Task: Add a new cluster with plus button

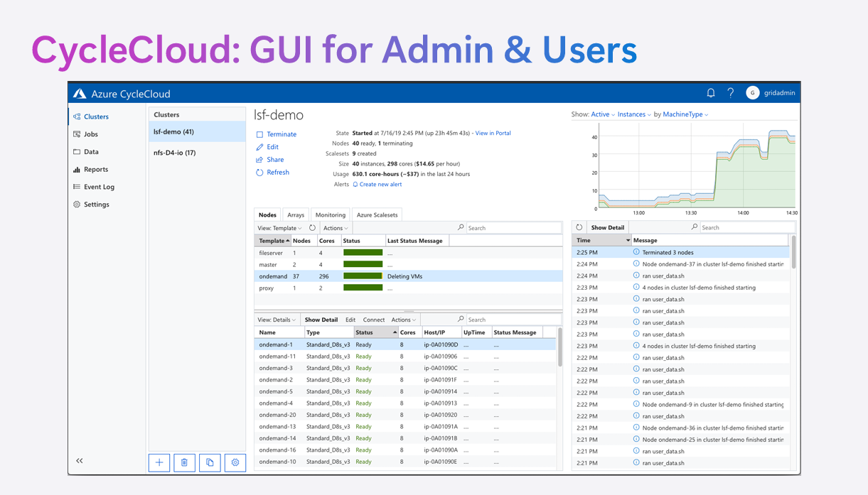Action: 159,462
